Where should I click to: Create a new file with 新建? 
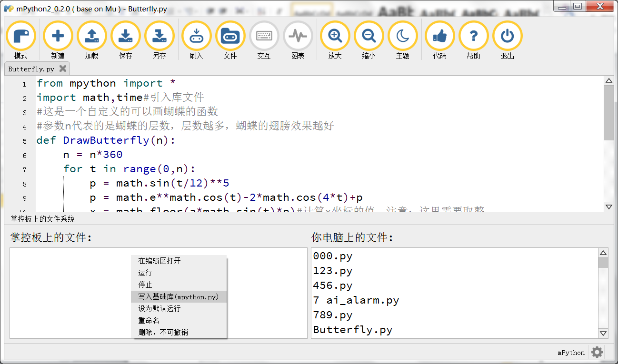click(x=58, y=36)
